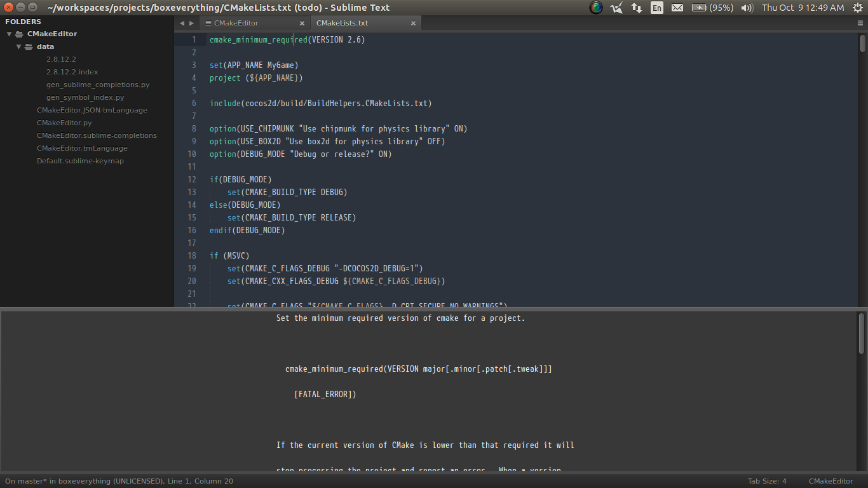
Task: Open file 2.8.12.2 in sidebar
Action: click(61, 59)
